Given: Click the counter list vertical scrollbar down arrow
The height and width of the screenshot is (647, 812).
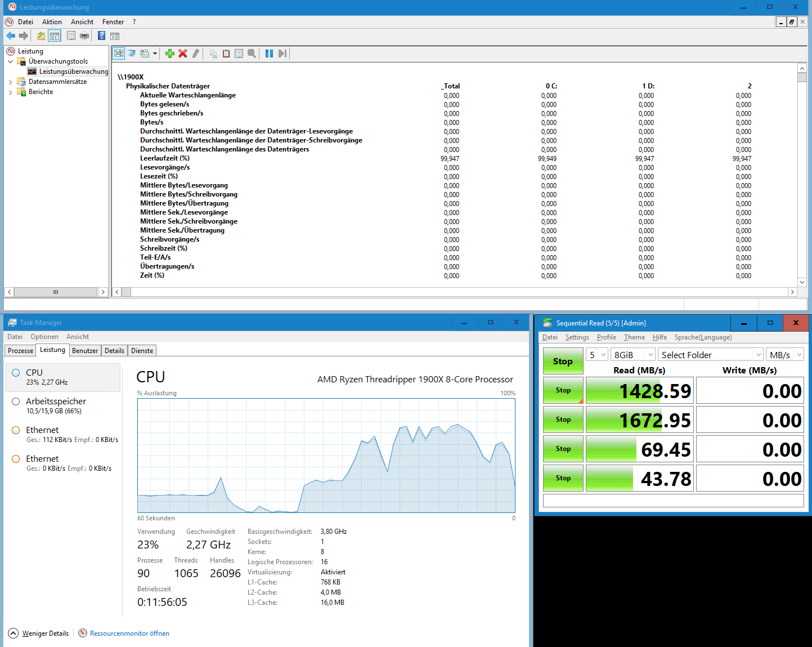Looking at the screenshot, I should tap(802, 282).
